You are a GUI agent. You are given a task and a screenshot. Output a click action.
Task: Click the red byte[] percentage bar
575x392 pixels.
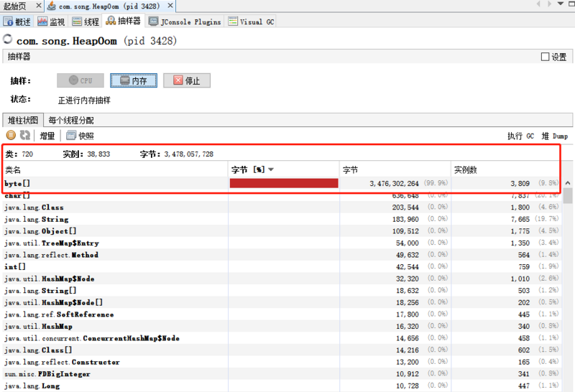284,183
